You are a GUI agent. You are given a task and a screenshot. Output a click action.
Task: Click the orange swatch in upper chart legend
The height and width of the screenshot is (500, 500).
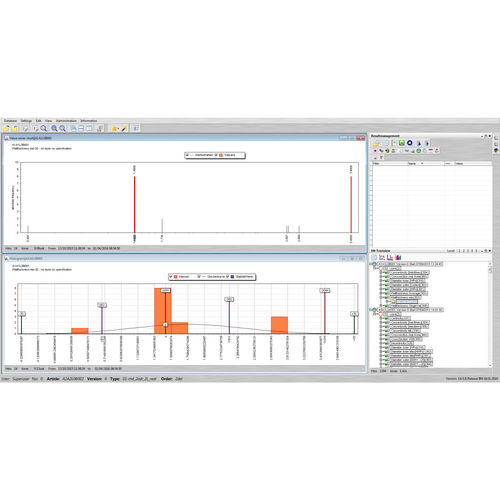point(221,155)
